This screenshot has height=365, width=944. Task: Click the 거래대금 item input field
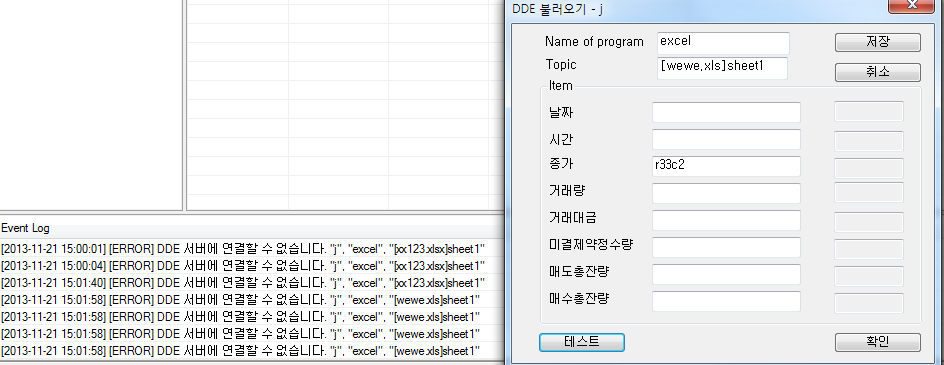pyautogui.click(x=726, y=220)
